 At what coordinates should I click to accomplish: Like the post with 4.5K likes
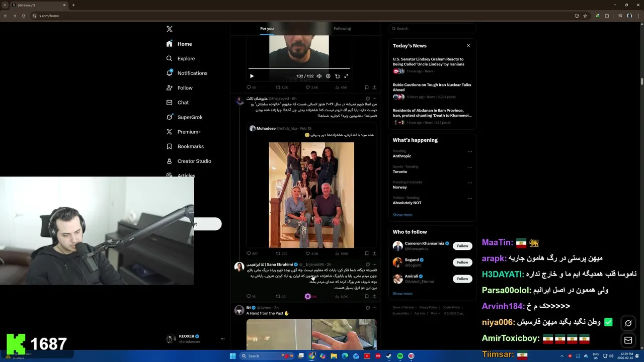coord(311,253)
